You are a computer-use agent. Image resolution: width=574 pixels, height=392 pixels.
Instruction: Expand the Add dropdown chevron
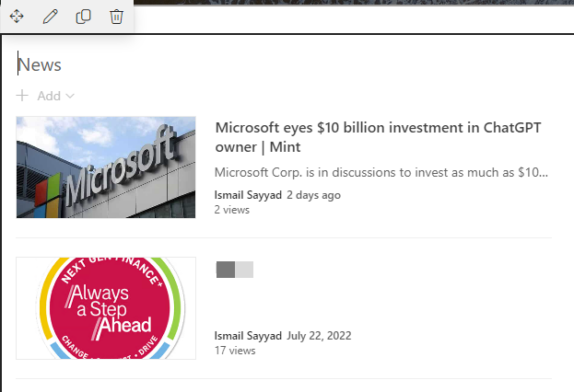pos(70,97)
